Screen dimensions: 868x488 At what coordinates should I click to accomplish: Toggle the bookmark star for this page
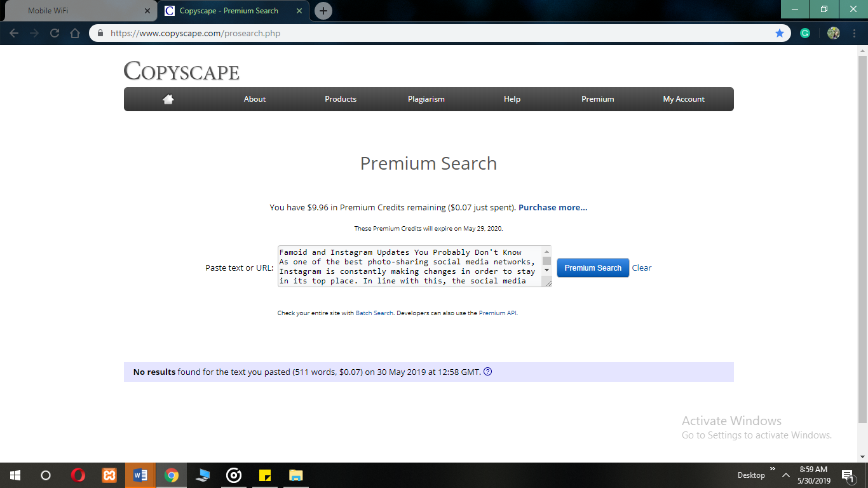pos(780,33)
